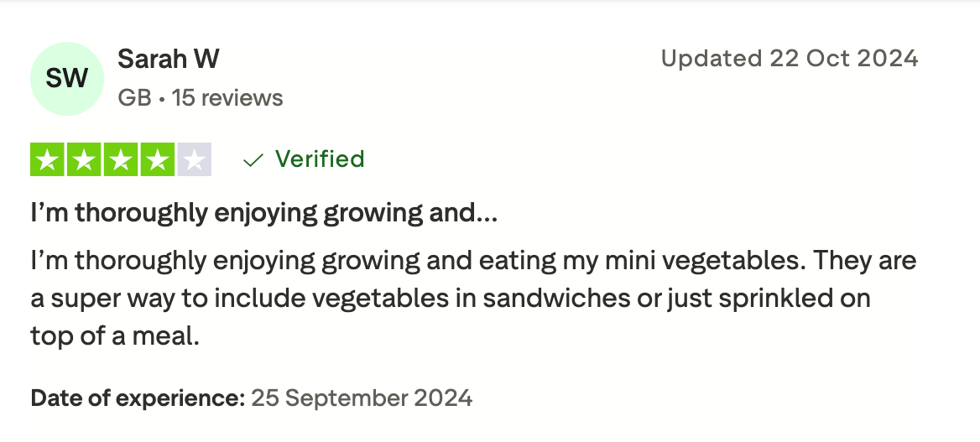Click the first green rating star
This screenshot has width=980, height=442.
point(47,160)
